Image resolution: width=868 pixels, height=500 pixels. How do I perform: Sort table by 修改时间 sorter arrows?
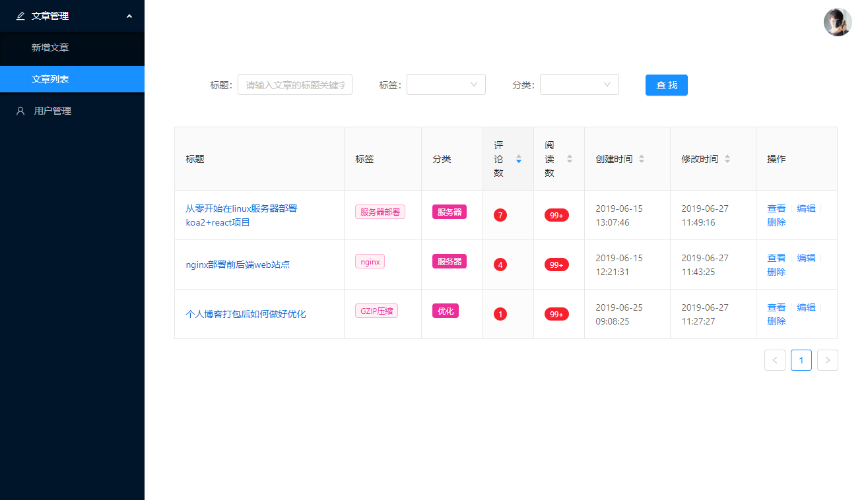pos(727,159)
